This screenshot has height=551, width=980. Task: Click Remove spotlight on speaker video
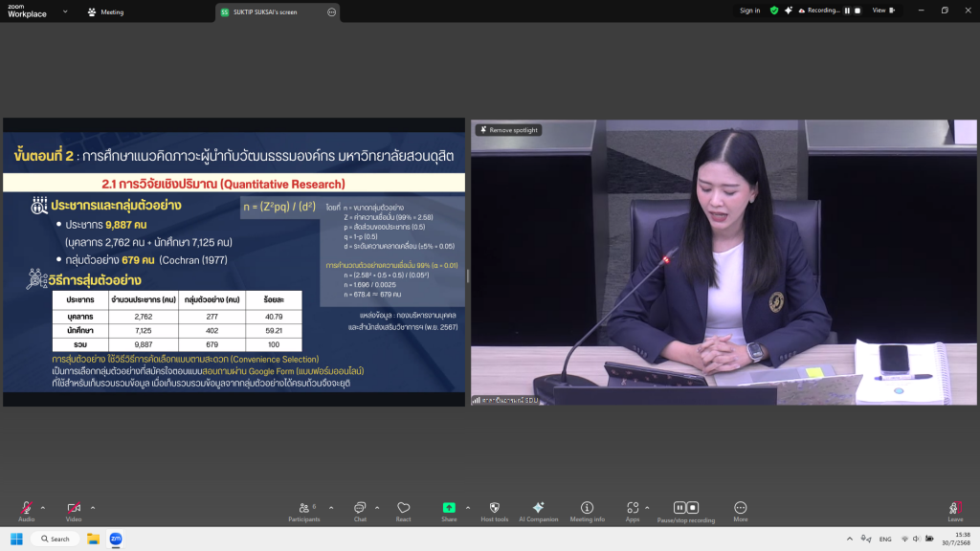[509, 130]
